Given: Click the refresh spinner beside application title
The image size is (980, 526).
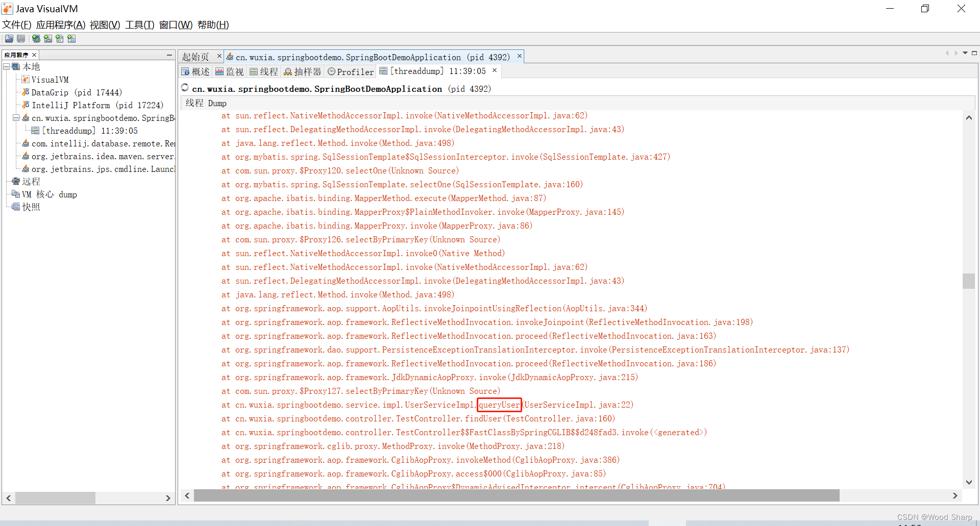Looking at the screenshot, I should [x=185, y=88].
